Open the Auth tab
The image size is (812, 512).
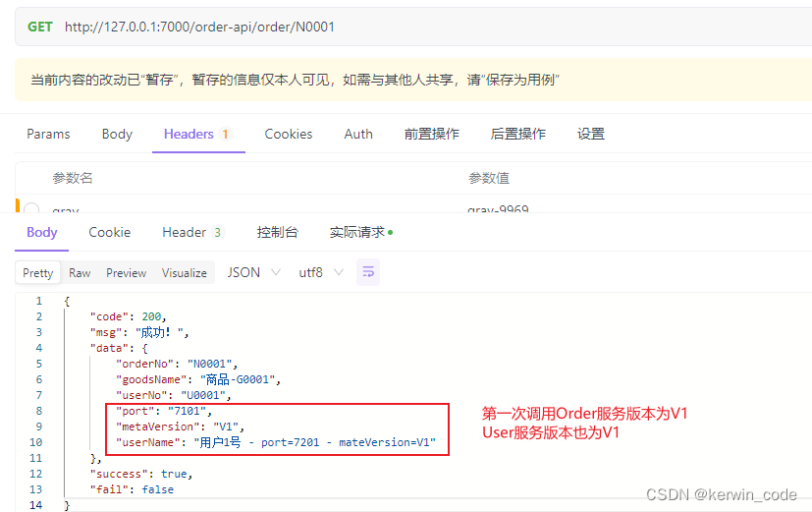point(358,135)
